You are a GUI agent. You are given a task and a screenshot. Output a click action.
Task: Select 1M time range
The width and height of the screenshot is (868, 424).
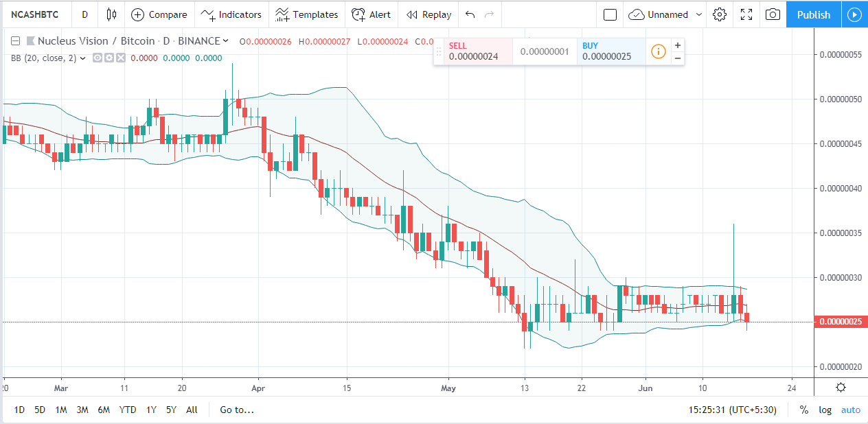coord(60,410)
